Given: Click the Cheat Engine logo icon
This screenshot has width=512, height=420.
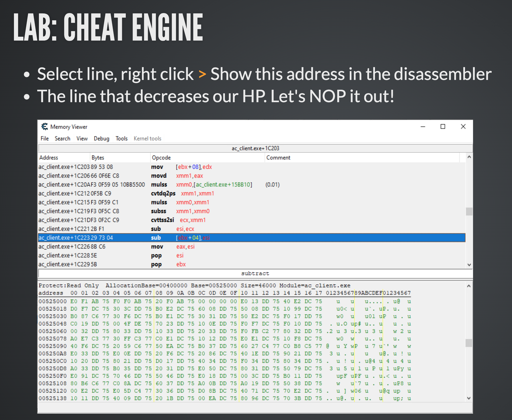Looking at the screenshot, I should [44, 127].
